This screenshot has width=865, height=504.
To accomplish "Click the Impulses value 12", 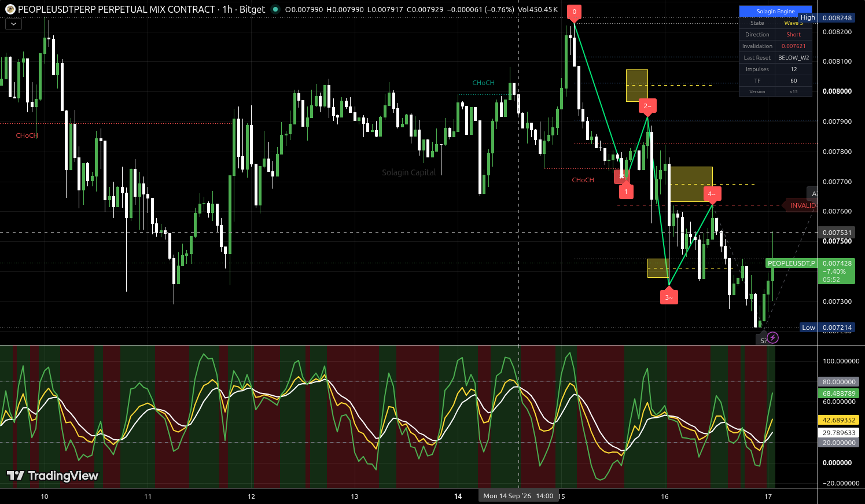I will point(793,69).
